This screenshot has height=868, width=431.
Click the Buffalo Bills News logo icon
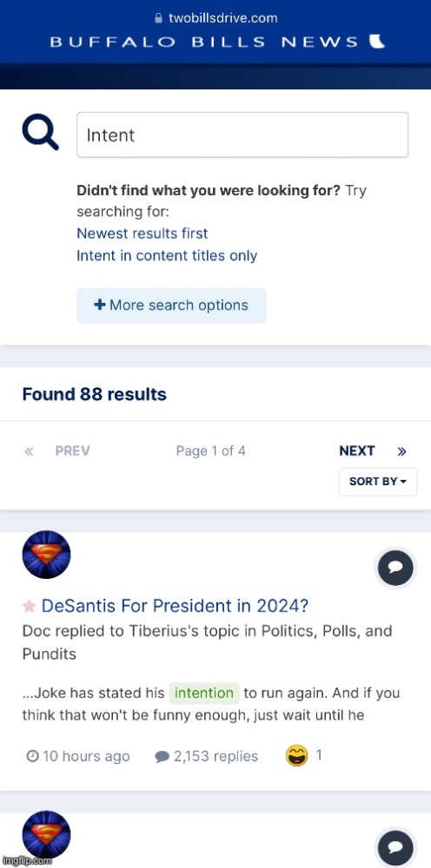(377, 42)
